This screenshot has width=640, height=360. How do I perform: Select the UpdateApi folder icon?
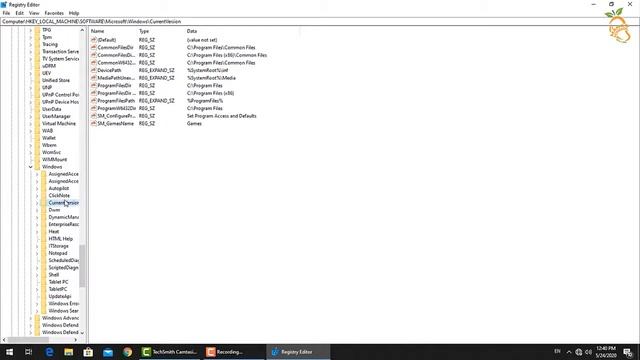[x=44, y=296]
